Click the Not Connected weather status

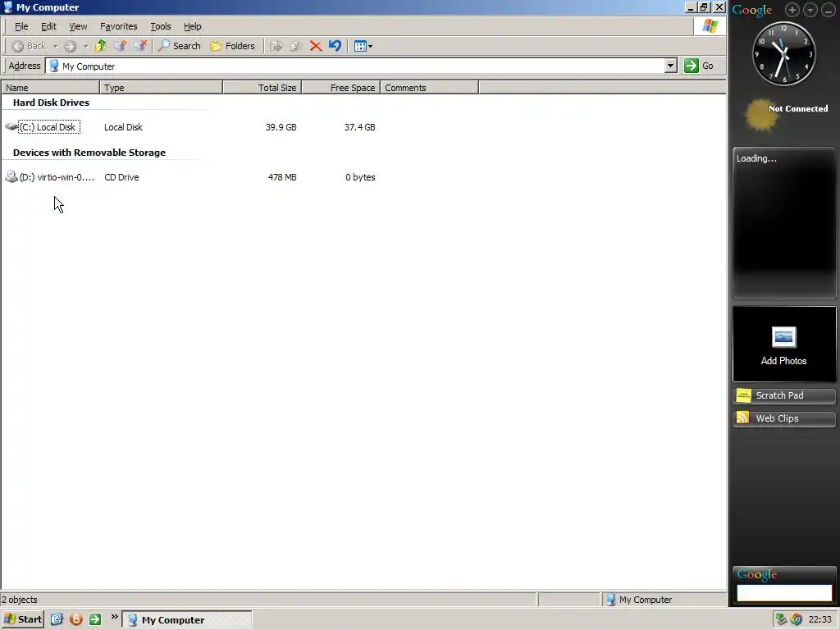[798, 109]
